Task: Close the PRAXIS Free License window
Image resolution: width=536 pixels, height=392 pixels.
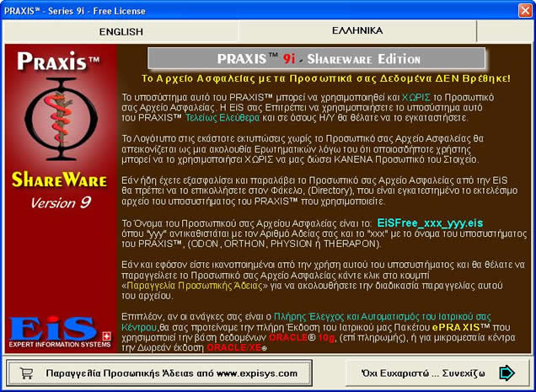Action: pos(525,11)
